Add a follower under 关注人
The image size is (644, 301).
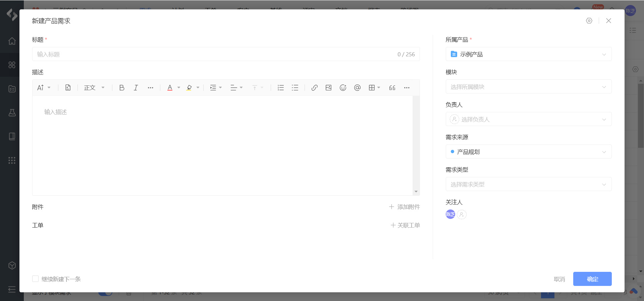tap(462, 215)
